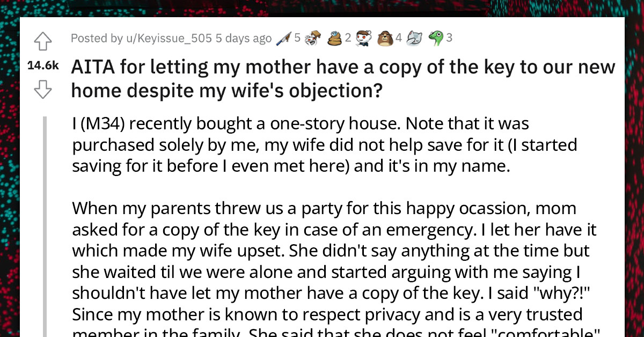Click the award count '2' beside the poop

(347, 38)
